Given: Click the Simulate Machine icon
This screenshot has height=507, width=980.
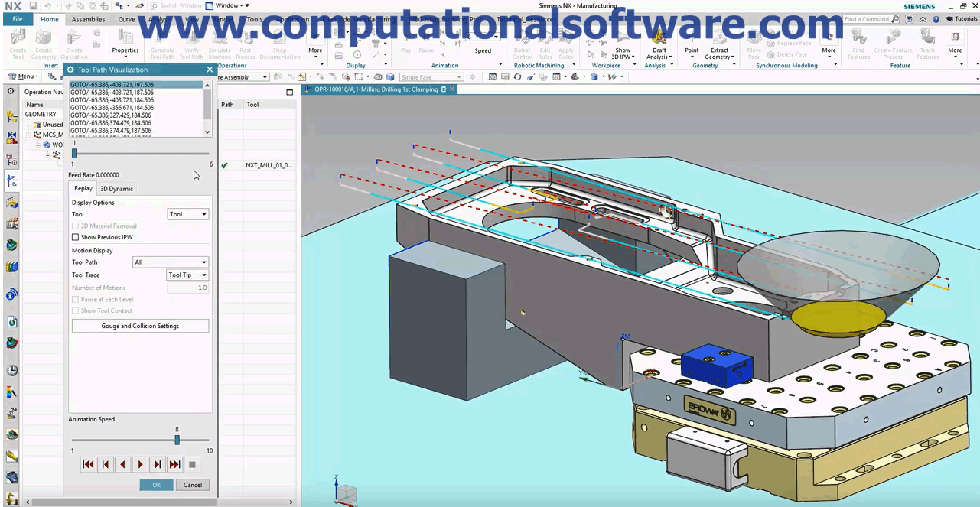Looking at the screenshot, I should 220,43.
